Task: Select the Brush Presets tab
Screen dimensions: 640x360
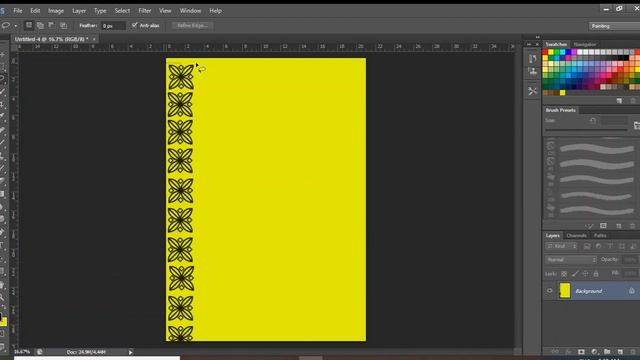Action: point(560,110)
